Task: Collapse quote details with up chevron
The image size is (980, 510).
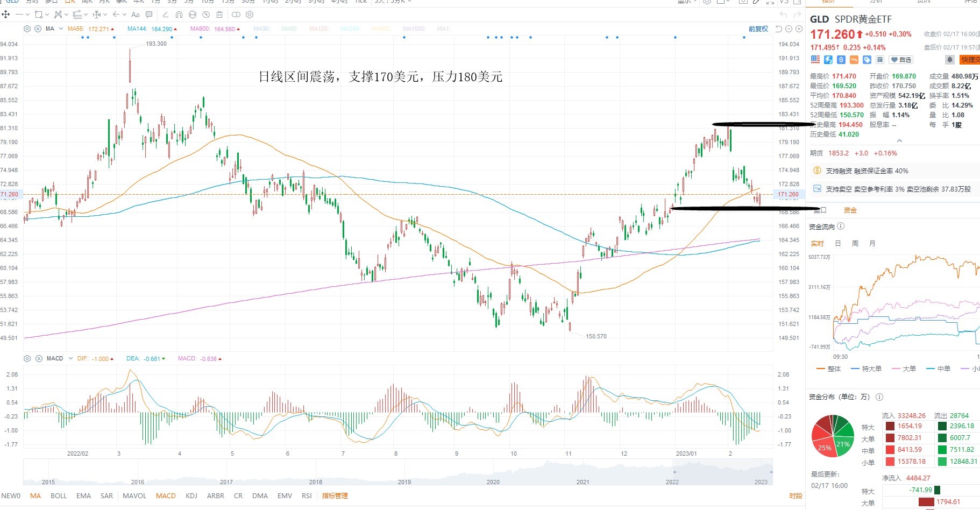Action: tap(899, 141)
